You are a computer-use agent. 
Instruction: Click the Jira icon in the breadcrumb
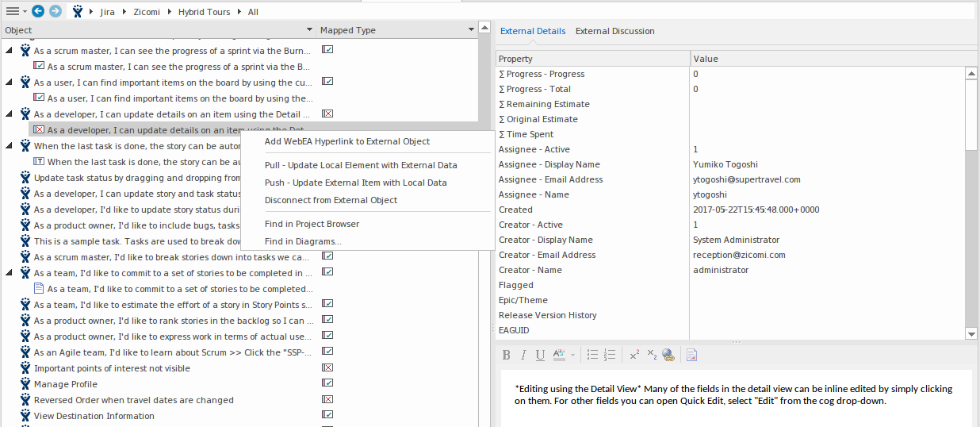(78, 12)
